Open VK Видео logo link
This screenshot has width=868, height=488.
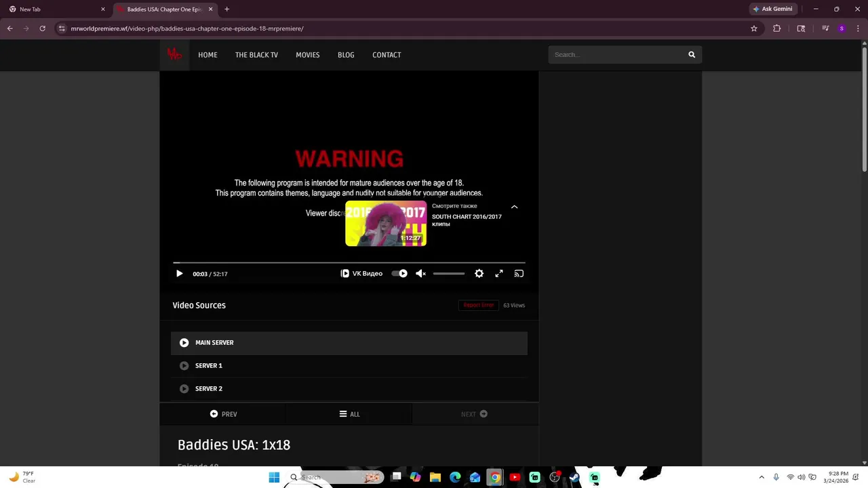[361, 274]
